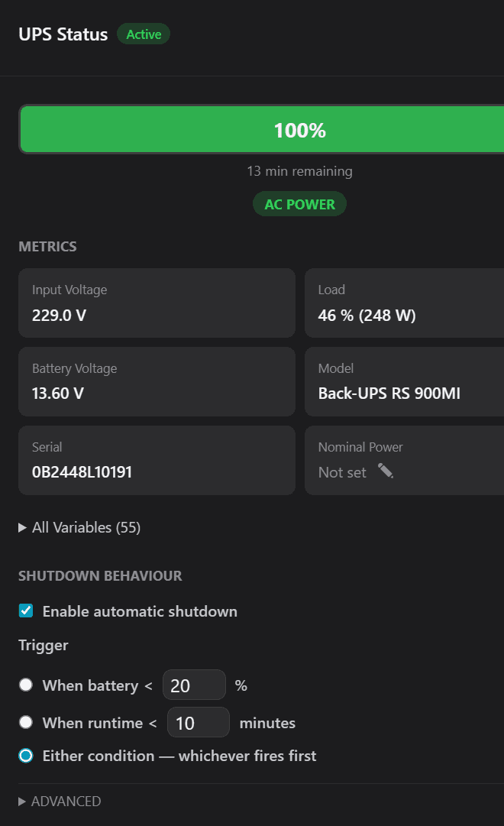Screen dimensions: 504x826
Task: Click the Not set Nominal Power value
Action: pos(342,472)
